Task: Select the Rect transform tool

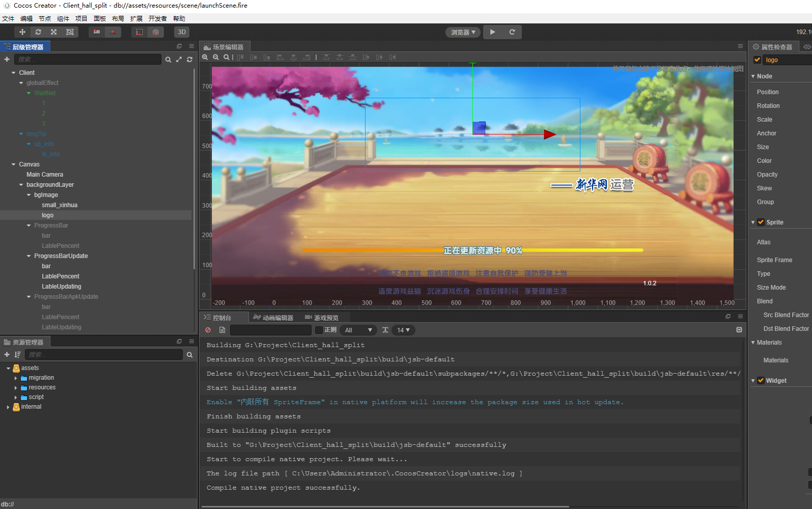Action: 70,32
